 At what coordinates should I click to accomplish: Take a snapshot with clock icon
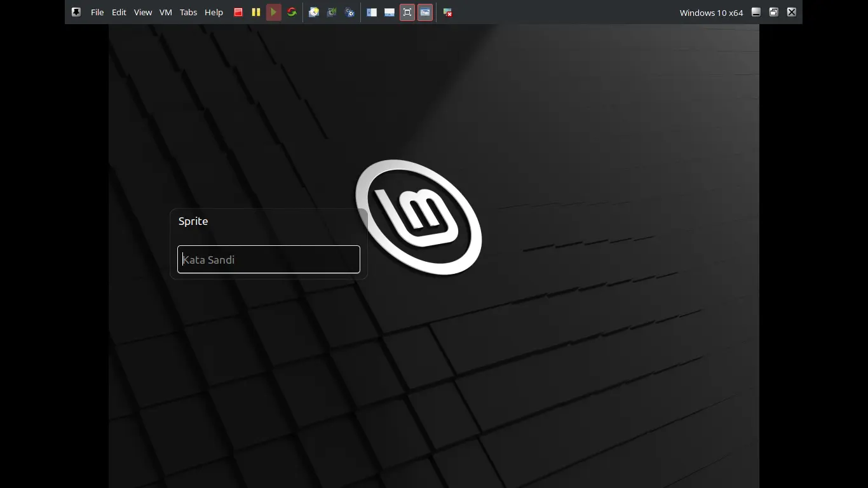click(314, 12)
